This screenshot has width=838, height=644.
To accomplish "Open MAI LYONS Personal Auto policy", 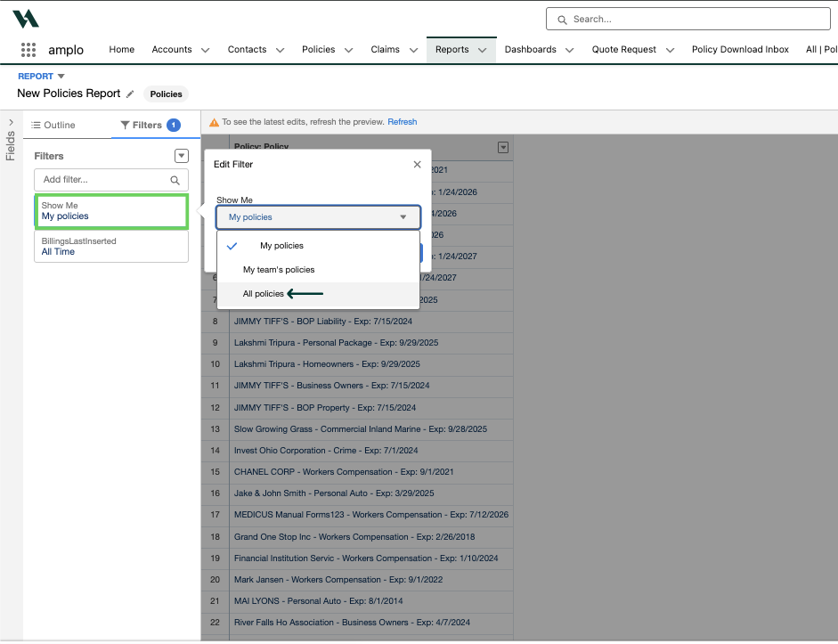I will tap(318, 601).
